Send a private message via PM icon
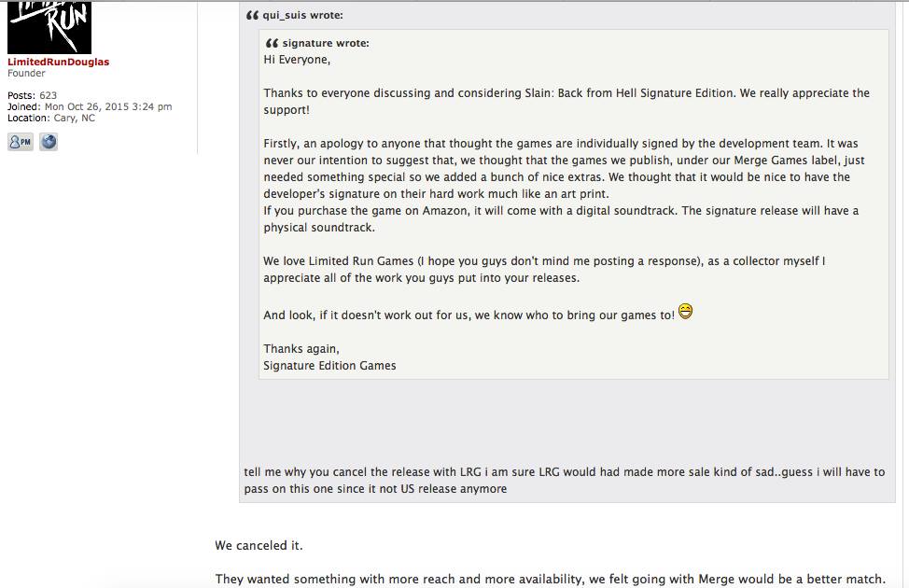Image resolution: width=909 pixels, height=588 pixels. [21, 142]
